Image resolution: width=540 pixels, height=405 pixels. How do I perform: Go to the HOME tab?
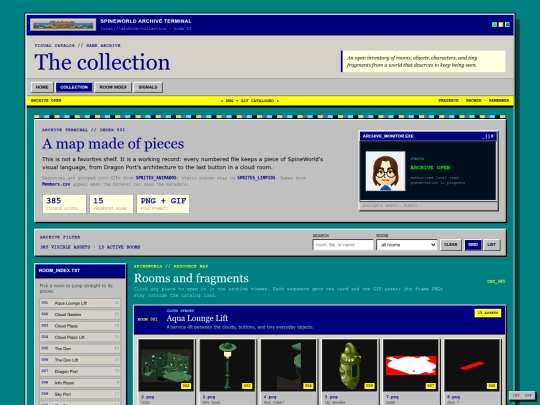pyautogui.click(x=42, y=87)
